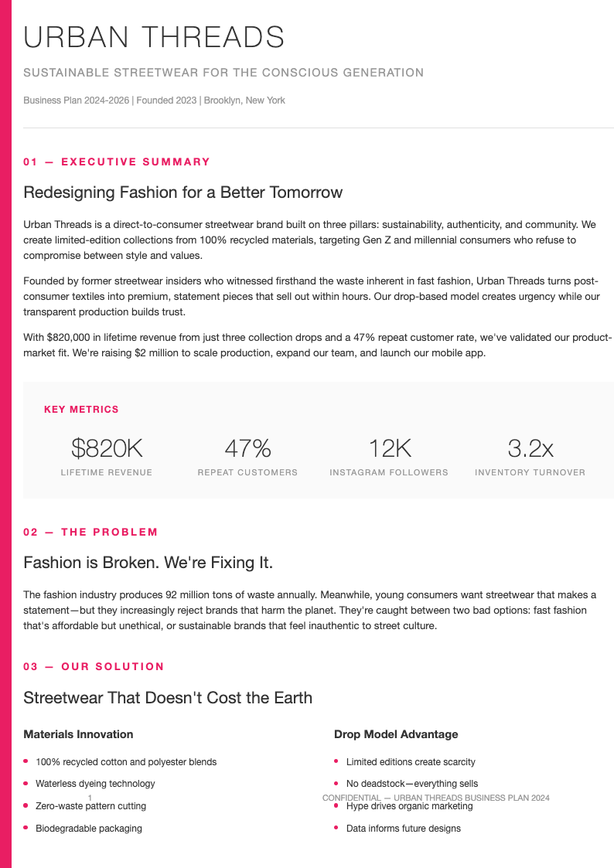
Task: Select the 02 — The Problem section label
Action: (90, 532)
